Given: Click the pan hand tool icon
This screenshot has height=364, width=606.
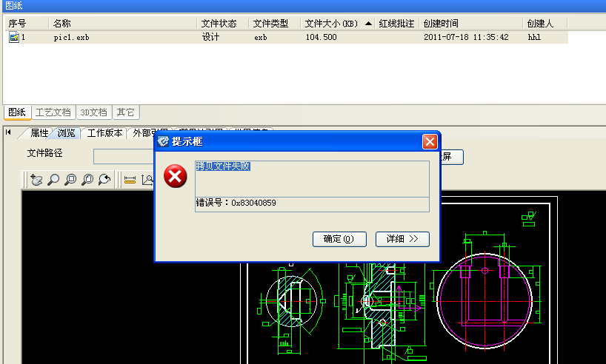Looking at the screenshot, I should pyautogui.click(x=37, y=179).
